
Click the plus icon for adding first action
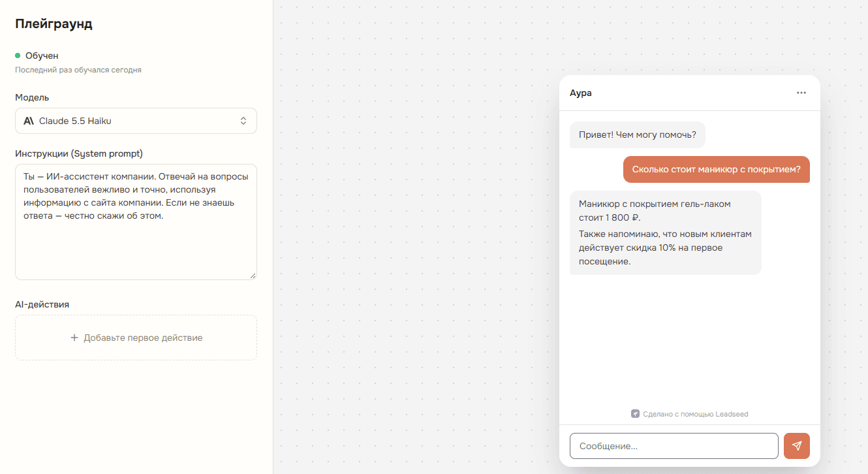(x=74, y=338)
